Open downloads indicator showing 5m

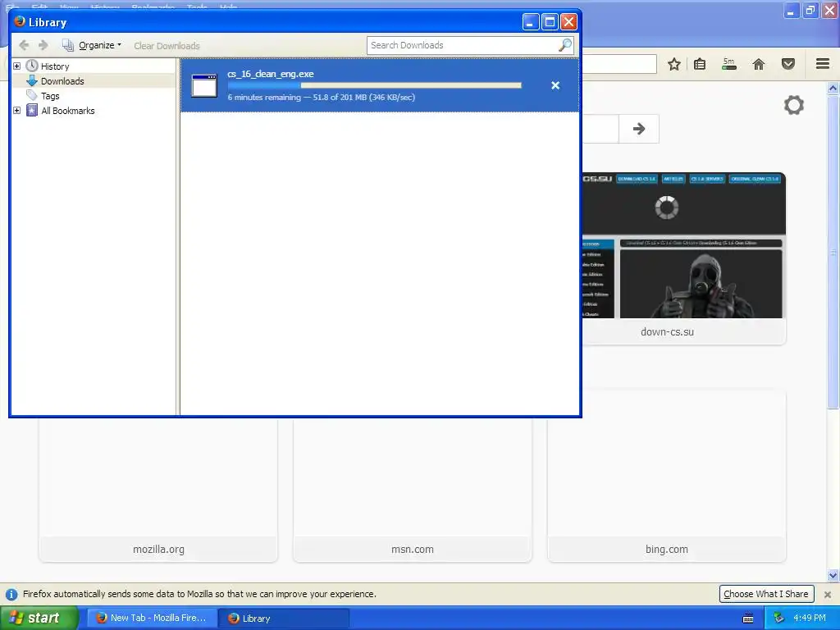(729, 64)
